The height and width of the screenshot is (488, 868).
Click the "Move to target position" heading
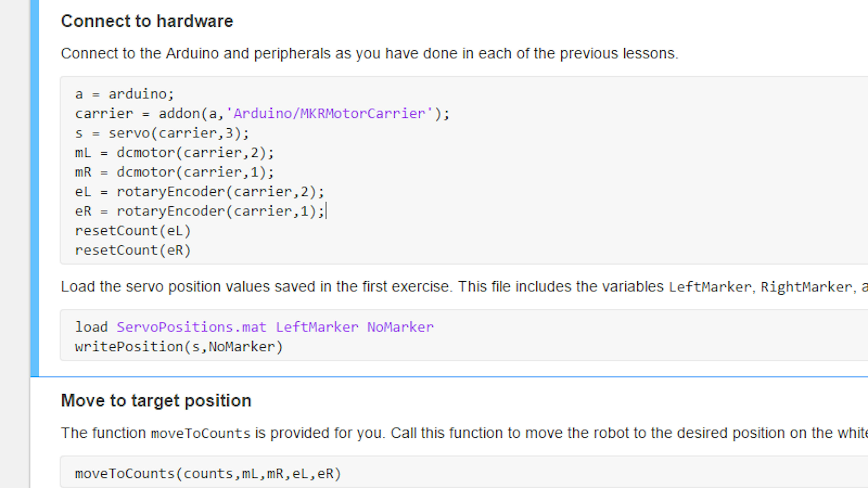pyautogui.click(x=156, y=401)
